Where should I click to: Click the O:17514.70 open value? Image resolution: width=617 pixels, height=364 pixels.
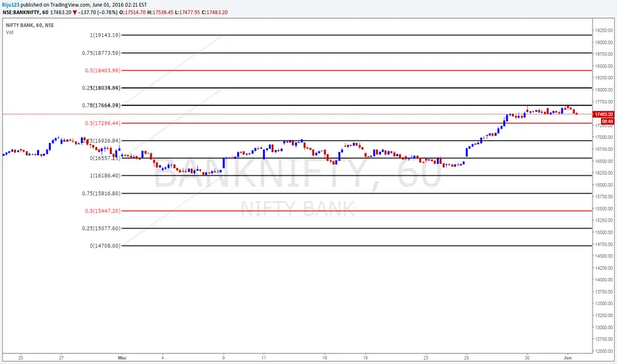(x=132, y=12)
